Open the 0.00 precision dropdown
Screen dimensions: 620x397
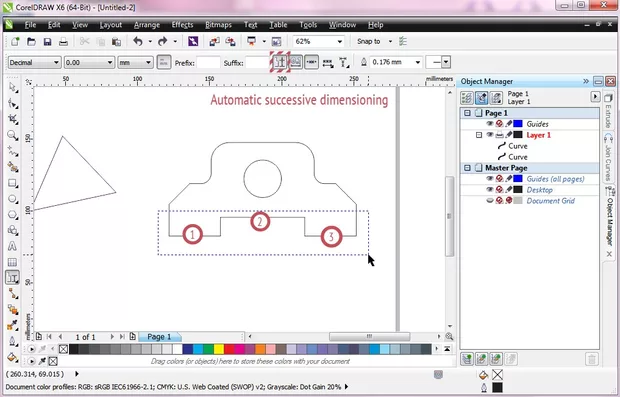(x=110, y=62)
